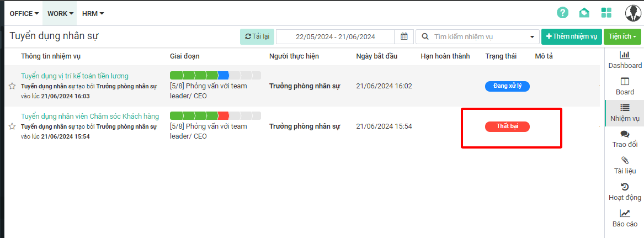
Task: Open Hoạt động activity history
Action: click(625, 192)
